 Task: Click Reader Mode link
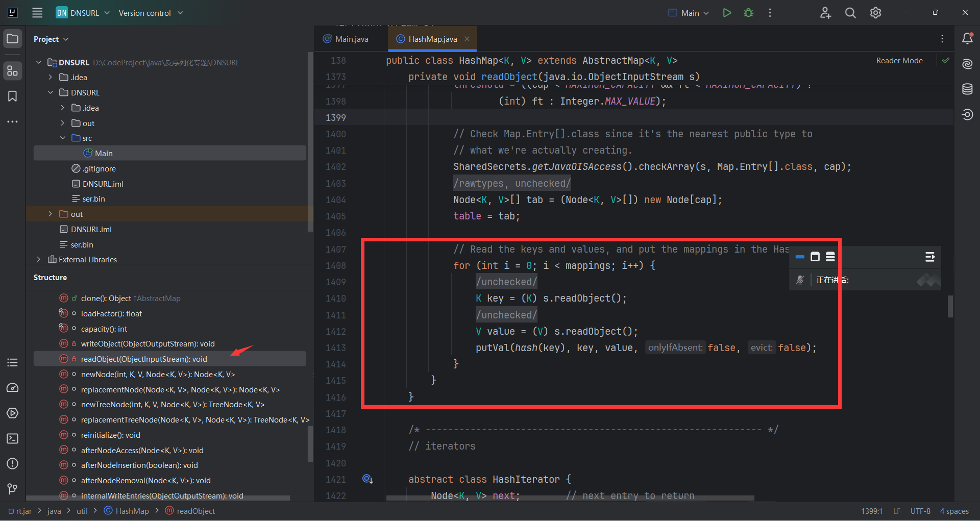[899, 60]
